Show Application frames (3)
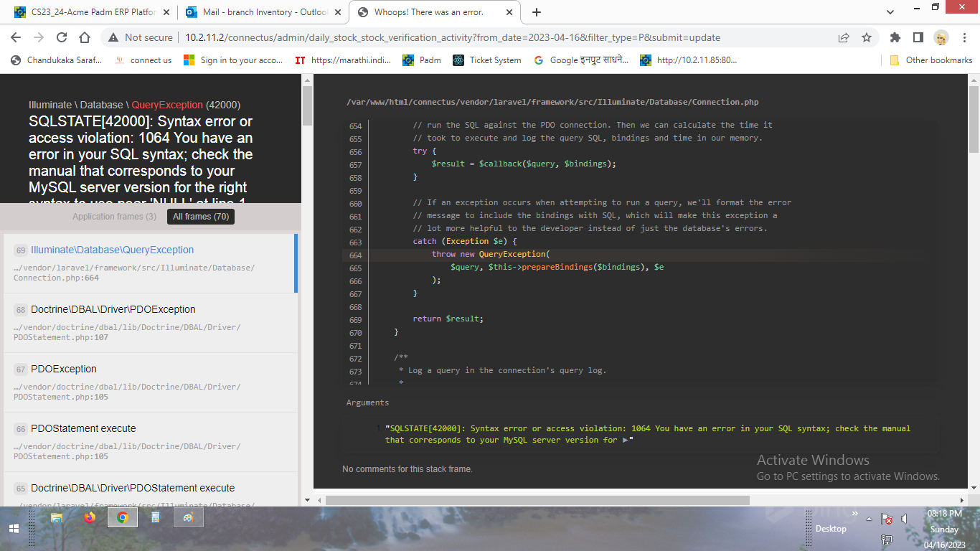The height and width of the screenshot is (551, 980). (x=114, y=217)
